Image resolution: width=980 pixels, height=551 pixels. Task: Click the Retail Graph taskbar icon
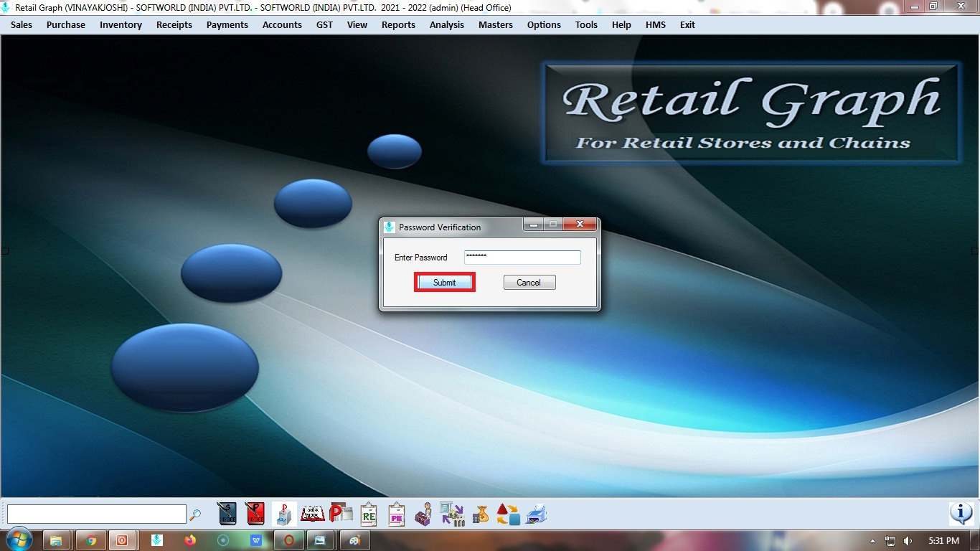pos(157,540)
